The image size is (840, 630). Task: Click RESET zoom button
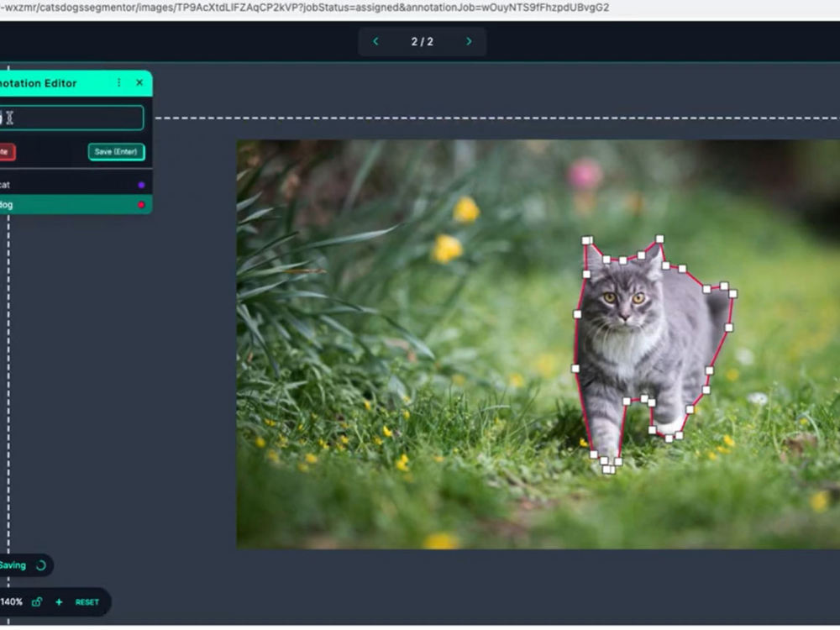pos(87,602)
